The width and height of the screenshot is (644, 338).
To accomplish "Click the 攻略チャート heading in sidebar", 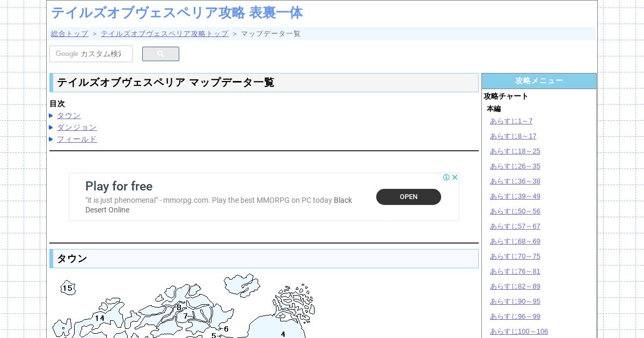I will tap(506, 97).
